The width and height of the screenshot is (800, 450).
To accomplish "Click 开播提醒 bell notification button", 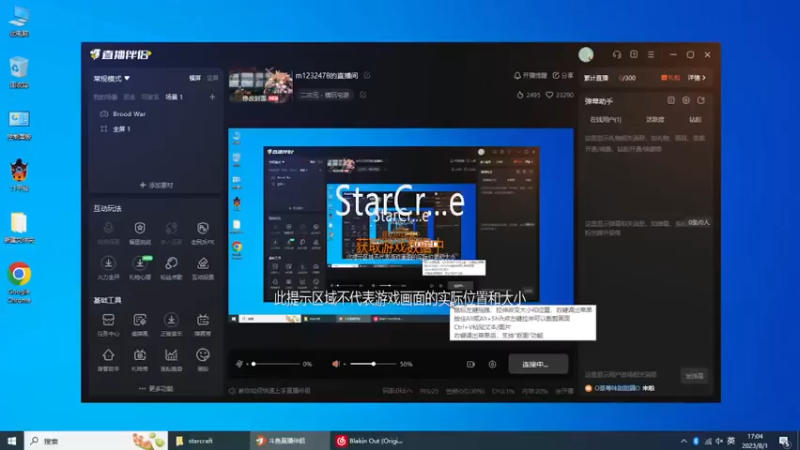I will pos(530,76).
